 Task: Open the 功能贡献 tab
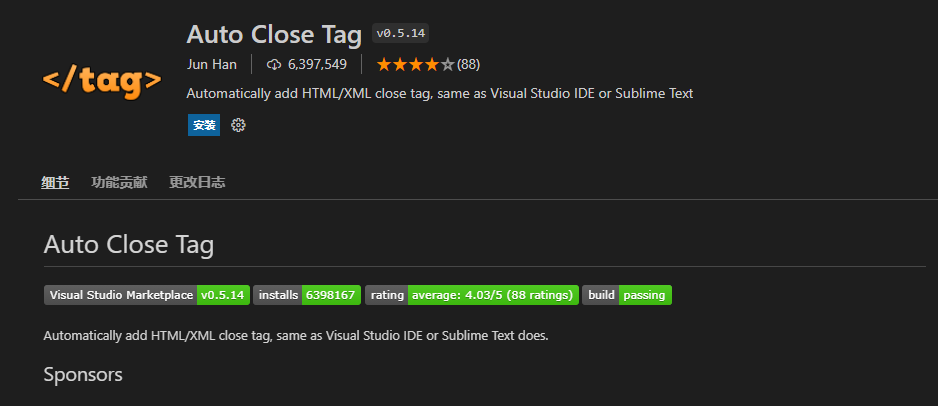pyautogui.click(x=119, y=182)
